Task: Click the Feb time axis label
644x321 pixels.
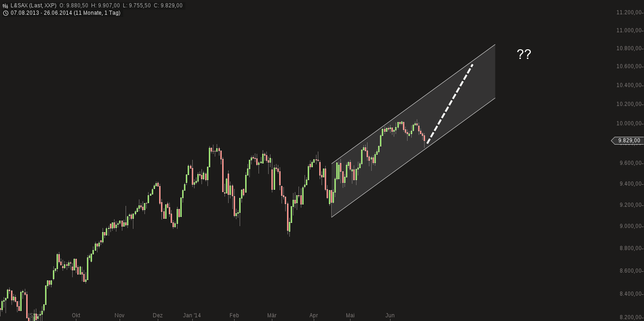Action: click(x=234, y=315)
